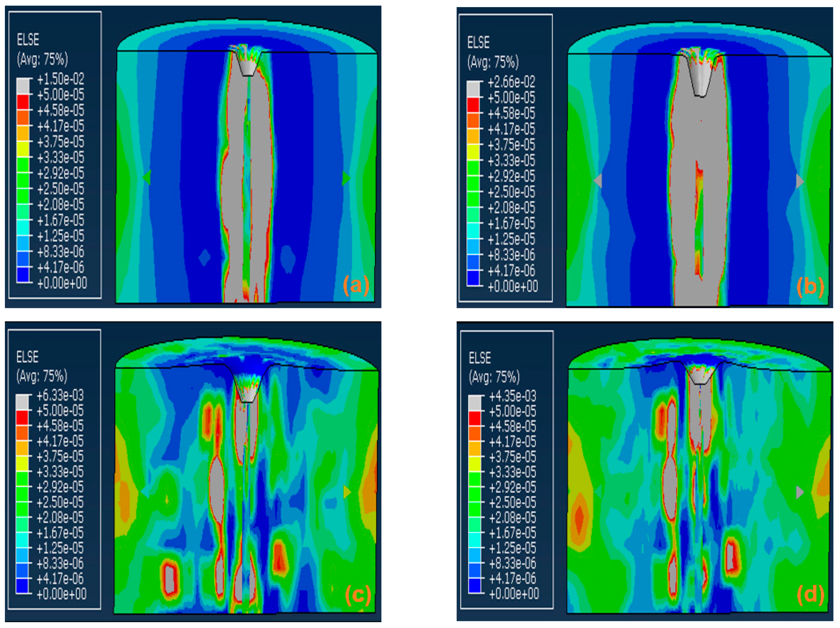Screen dimensions: 840x628
Task: Click the +4.35e-03 legend value in panel (d)
Action: pyautogui.click(x=513, y=397)
